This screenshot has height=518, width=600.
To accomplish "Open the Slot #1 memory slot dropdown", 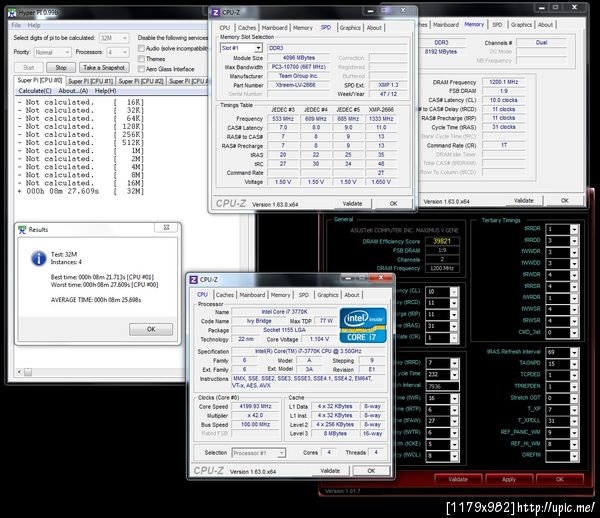I will pyautogui.click(x=240, y=47).
